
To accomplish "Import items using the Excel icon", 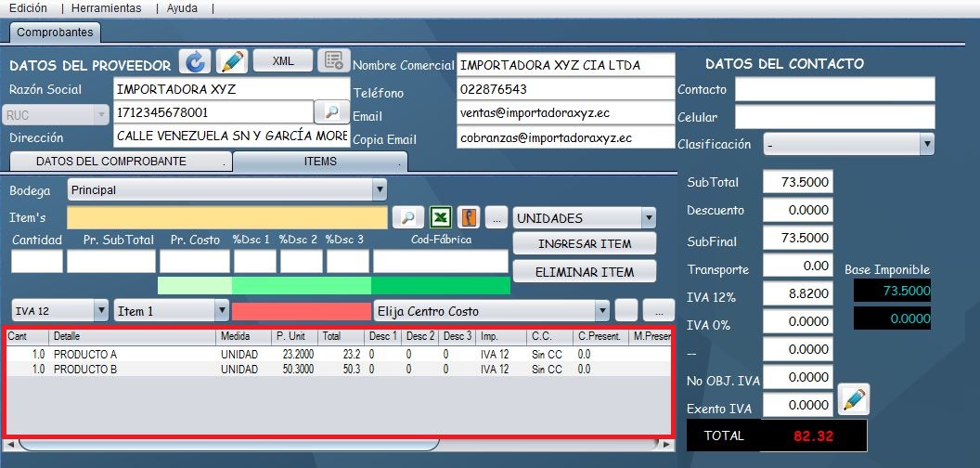I will pyautogui.click(x=440, y=217).
